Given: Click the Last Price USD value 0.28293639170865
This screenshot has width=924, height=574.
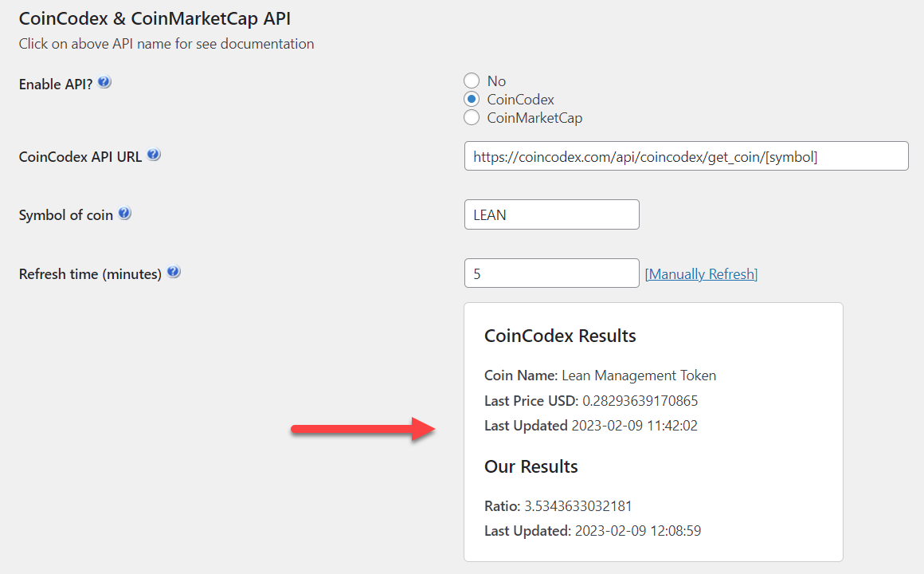Looking at the screenshot, I should (640, 401).
